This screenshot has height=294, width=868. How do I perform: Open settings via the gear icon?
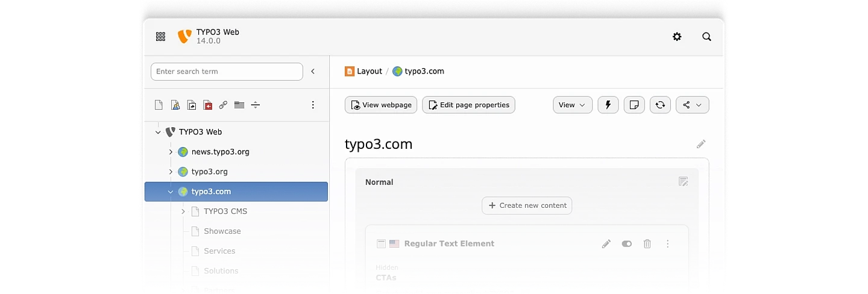[x=677, y=37]
